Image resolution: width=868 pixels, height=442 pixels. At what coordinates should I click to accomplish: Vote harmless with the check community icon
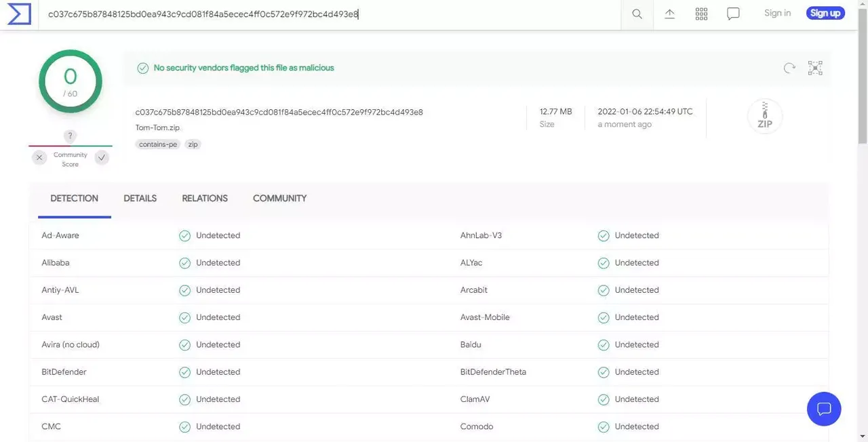click(x=102, y=158)
